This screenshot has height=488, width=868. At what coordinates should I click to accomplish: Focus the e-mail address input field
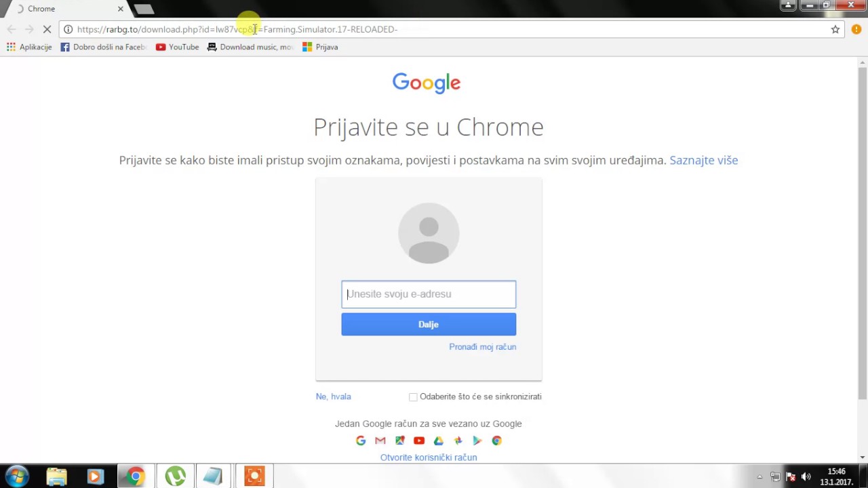click(429, 294)
